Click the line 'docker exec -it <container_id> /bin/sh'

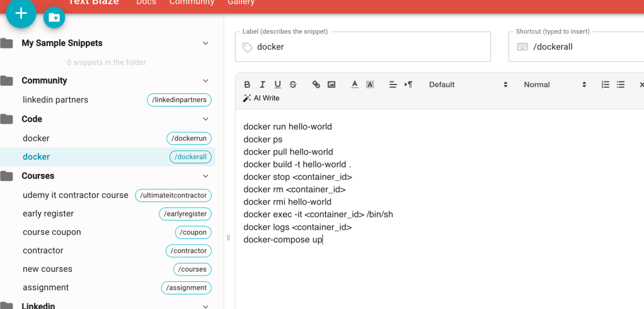[x=318, y=214]
